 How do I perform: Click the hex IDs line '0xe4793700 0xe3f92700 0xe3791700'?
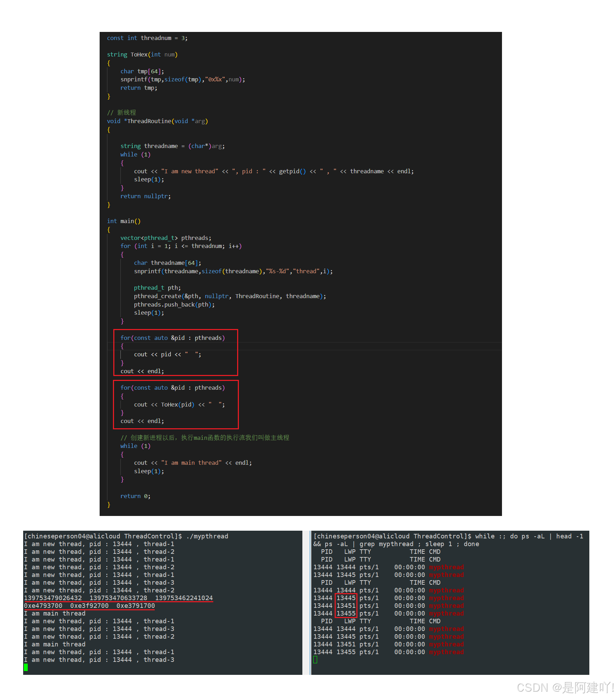(x=89, y=605)
